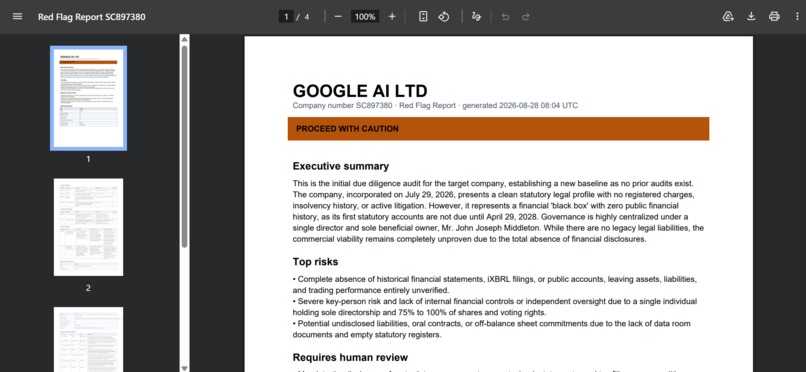Save the PDF to Drive
Viewport: 806px width, 372px height.
[x=728, y=16]
